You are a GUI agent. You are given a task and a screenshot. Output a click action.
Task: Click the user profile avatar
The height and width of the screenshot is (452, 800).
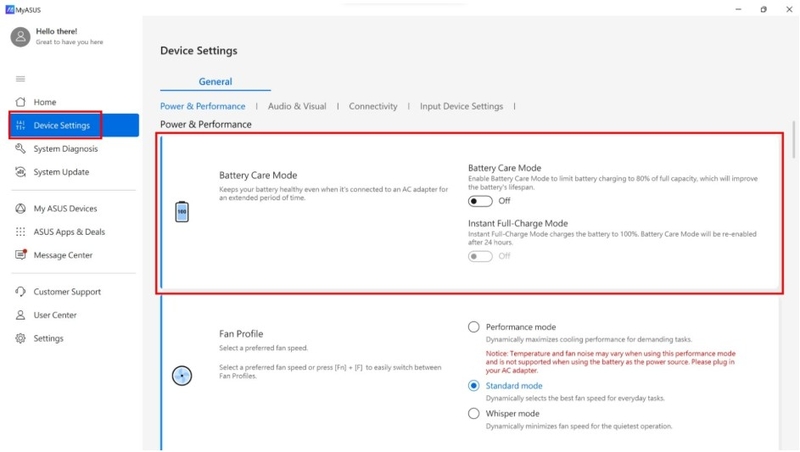pos(20,37)
